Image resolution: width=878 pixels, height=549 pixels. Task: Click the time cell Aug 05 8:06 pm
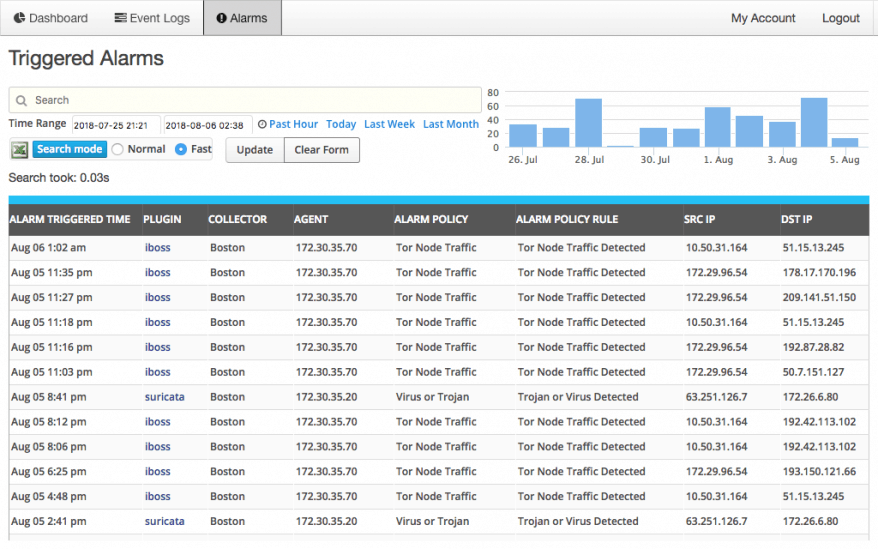pyautogui.click(x=49, y=447)
